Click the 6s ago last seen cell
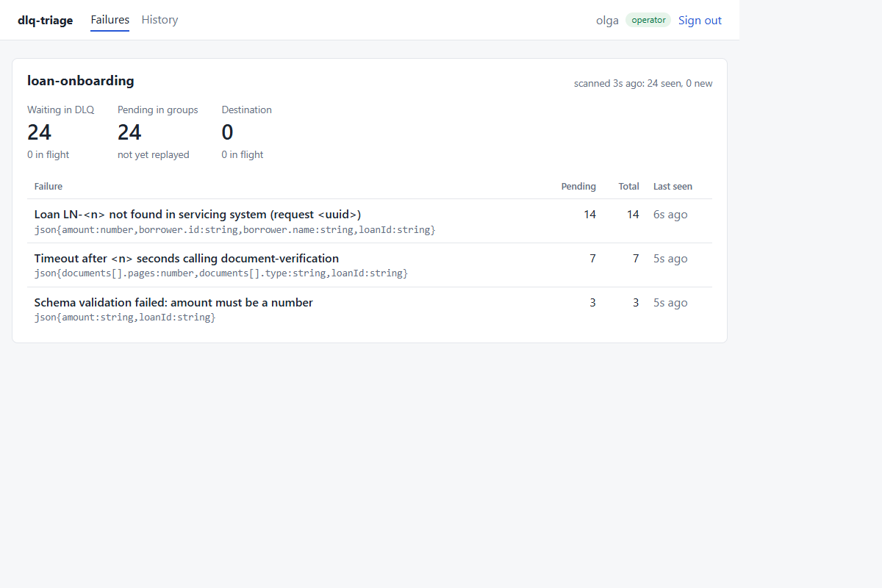This screenshot has height=588, width=882. pos(670,215)
